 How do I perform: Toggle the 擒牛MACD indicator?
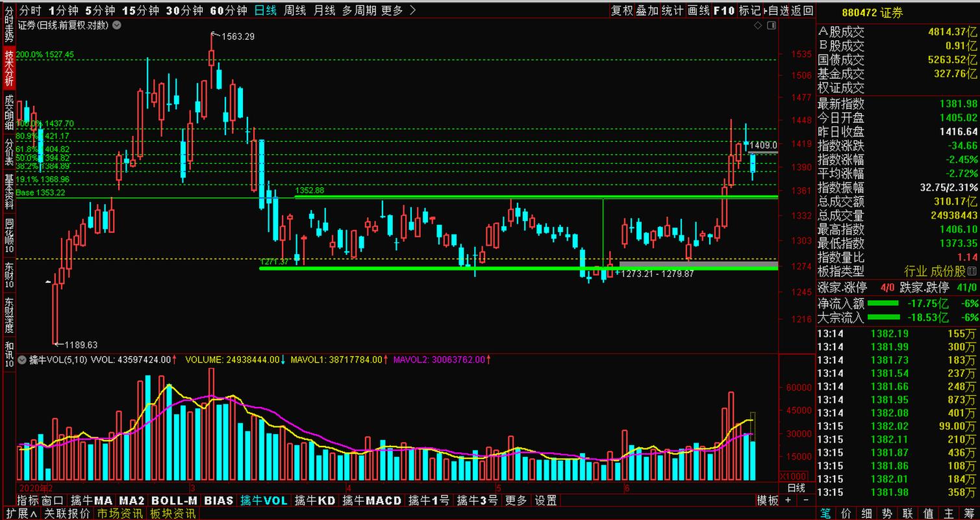point(372,500)
